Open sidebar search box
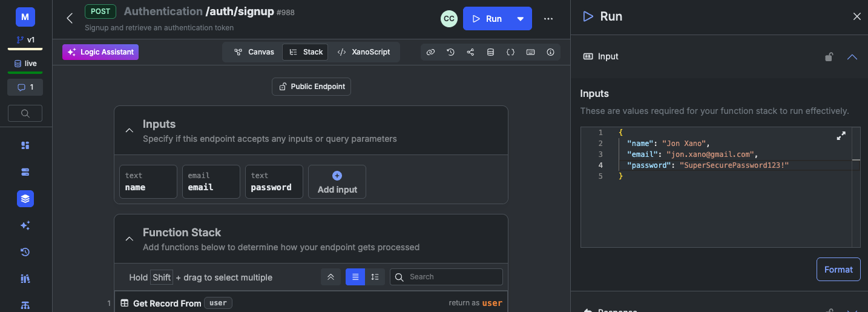 click(x=25, y=113)
